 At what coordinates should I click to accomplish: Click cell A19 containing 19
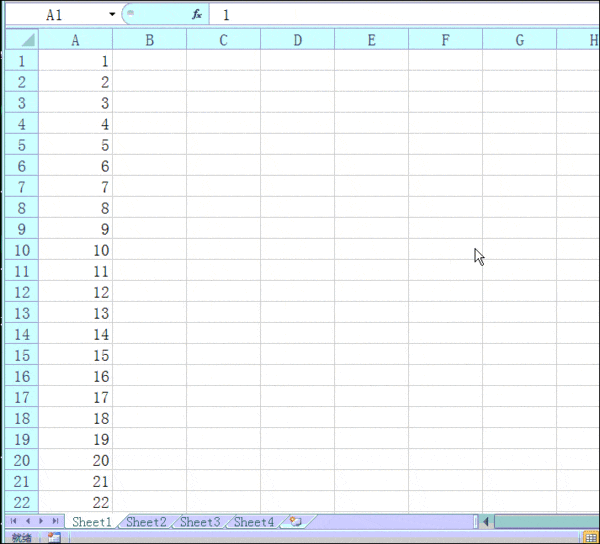click(75, 439)
